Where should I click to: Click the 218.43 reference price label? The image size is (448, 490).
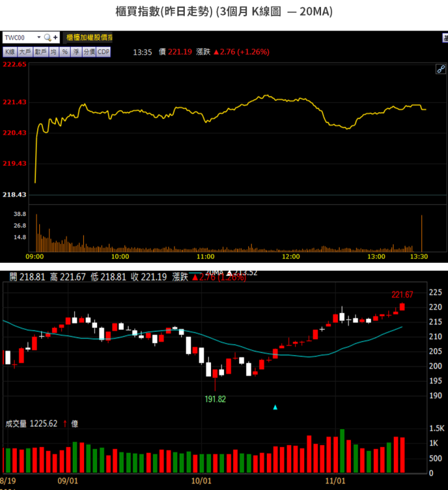pos(14,195)
